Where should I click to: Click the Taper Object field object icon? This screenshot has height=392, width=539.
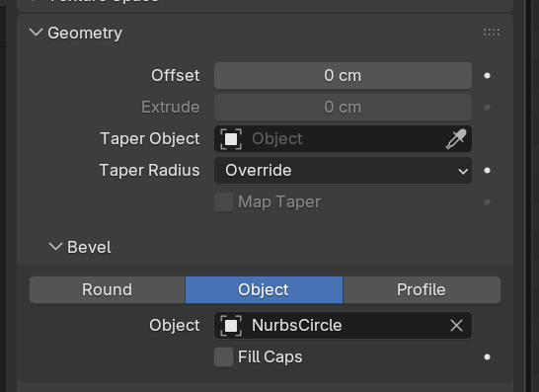click(231, 139)
